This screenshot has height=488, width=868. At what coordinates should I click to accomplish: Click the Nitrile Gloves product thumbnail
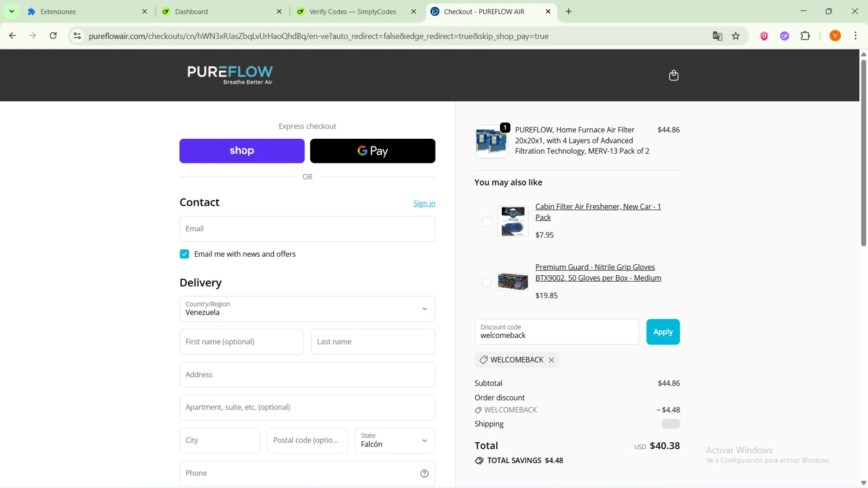[x=513, y=282]
